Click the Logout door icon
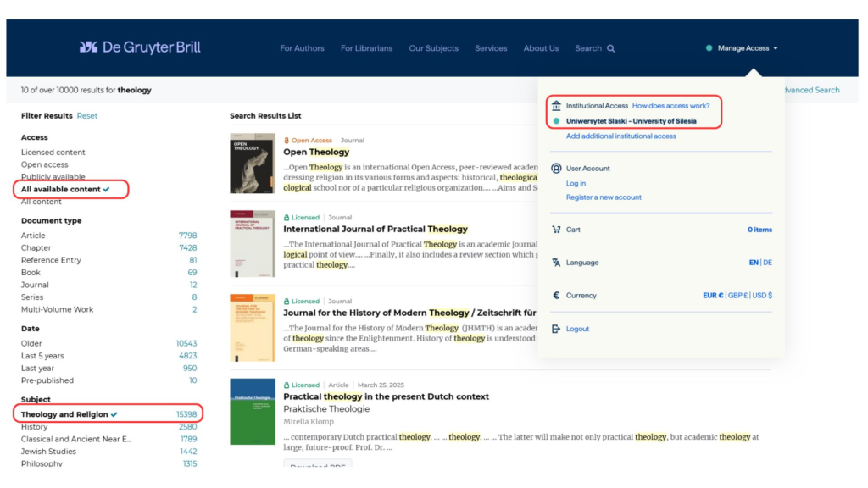The image size is (868, 488). click(556, 329)
